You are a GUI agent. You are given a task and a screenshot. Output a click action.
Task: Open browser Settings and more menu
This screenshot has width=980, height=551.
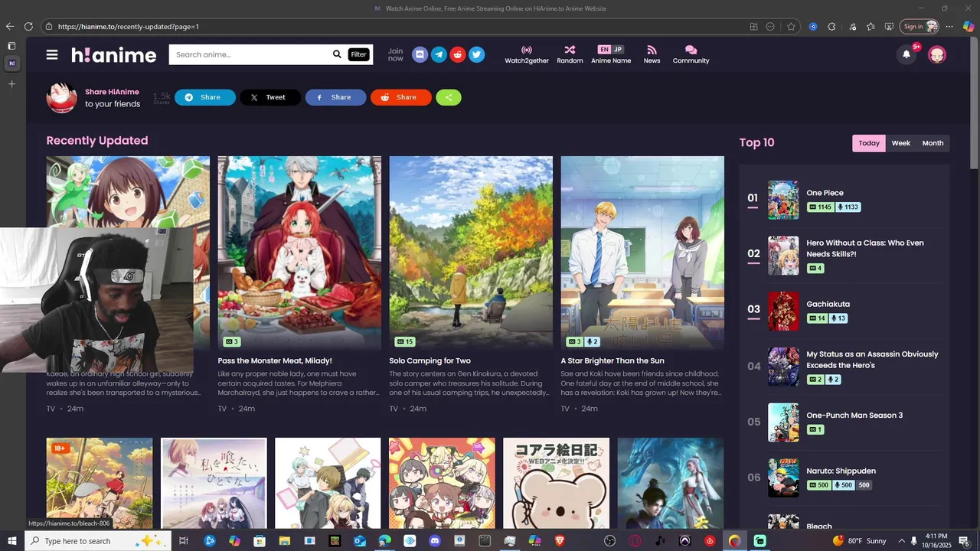coord(949,26)
